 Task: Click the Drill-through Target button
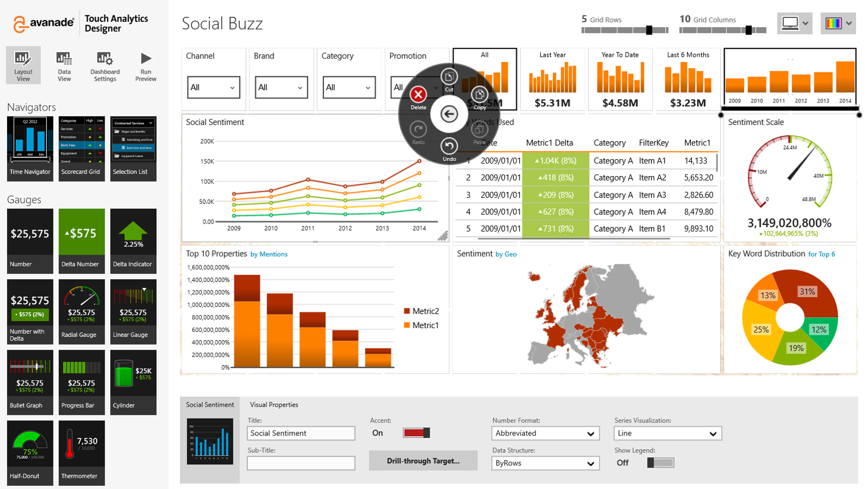(423, 461)
